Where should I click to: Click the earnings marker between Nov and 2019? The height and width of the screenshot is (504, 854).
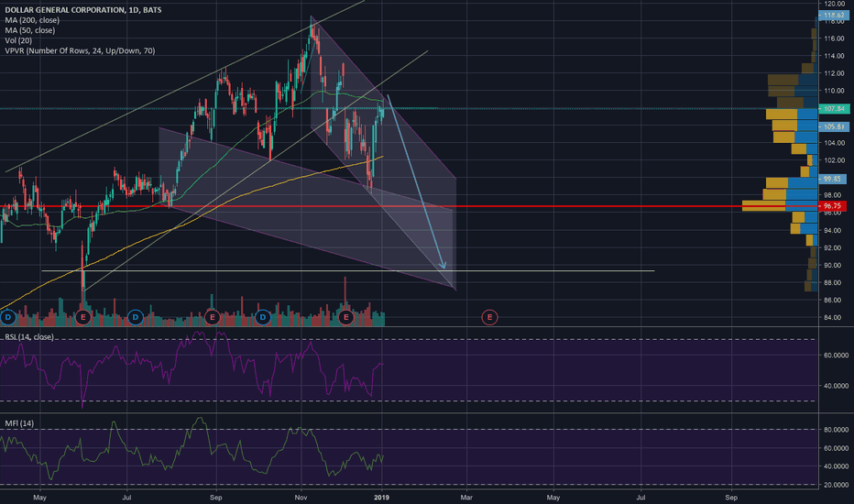coord(345,317)
